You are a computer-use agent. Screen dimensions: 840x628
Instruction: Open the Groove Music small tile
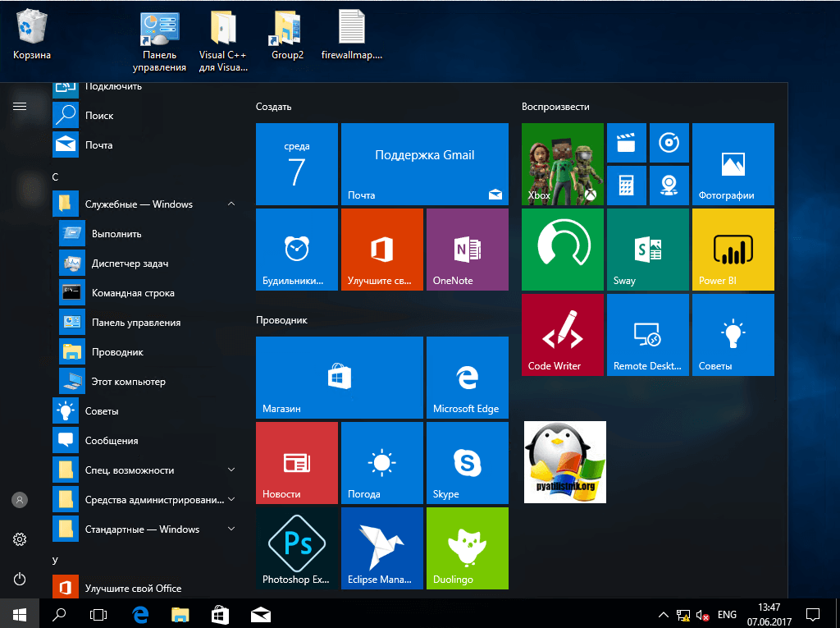tap(669, 143)
